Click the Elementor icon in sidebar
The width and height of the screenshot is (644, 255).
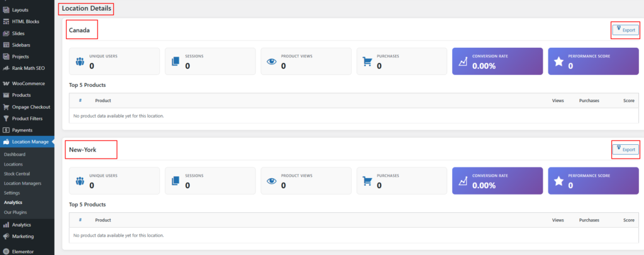click(x=6, y=251)
